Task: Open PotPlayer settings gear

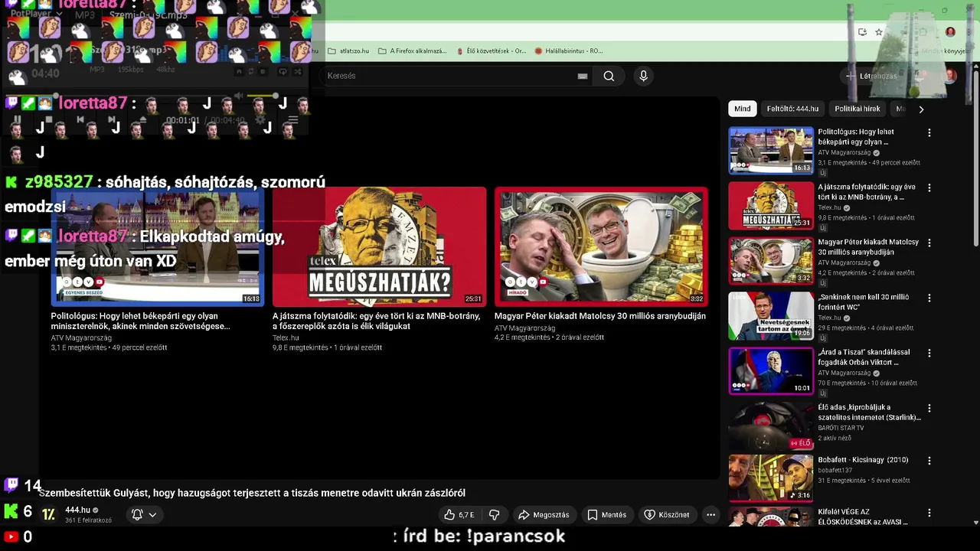Action: point(260,120)
